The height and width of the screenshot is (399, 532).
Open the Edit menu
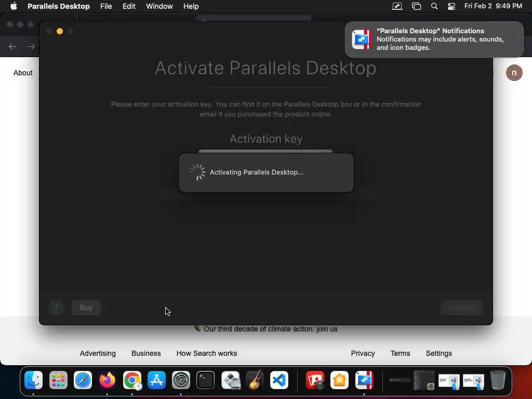pyautogui.click(x=129, y=6)
